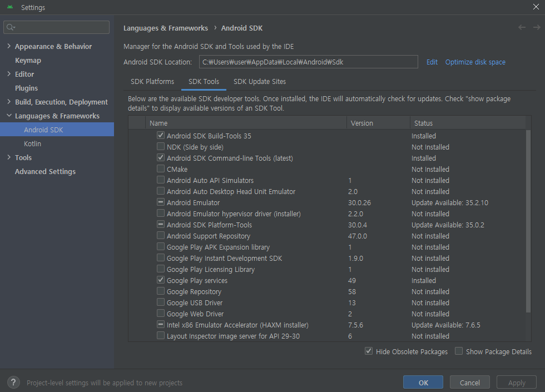This screenshot has width=545, height=392.
Task: Click the Android SDK Location field
Action: 308,62
